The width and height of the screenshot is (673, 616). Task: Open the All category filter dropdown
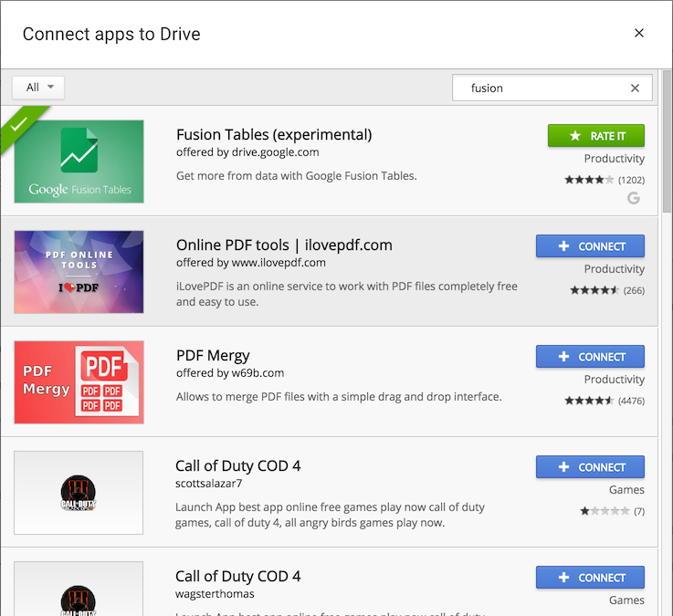[x=38, y=88]
